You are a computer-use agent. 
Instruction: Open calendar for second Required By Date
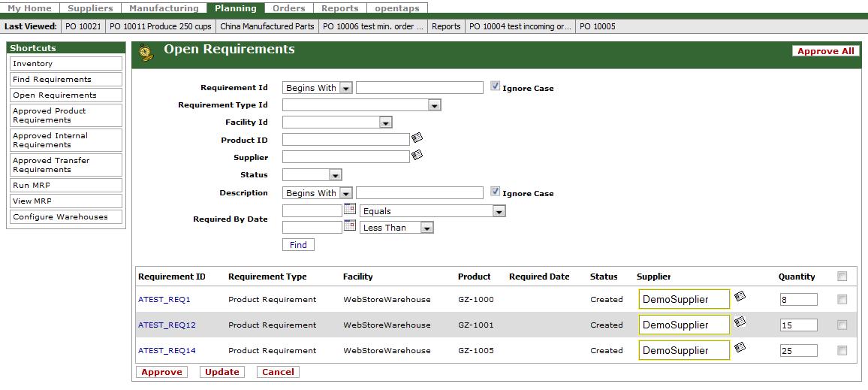coord(350,225)
